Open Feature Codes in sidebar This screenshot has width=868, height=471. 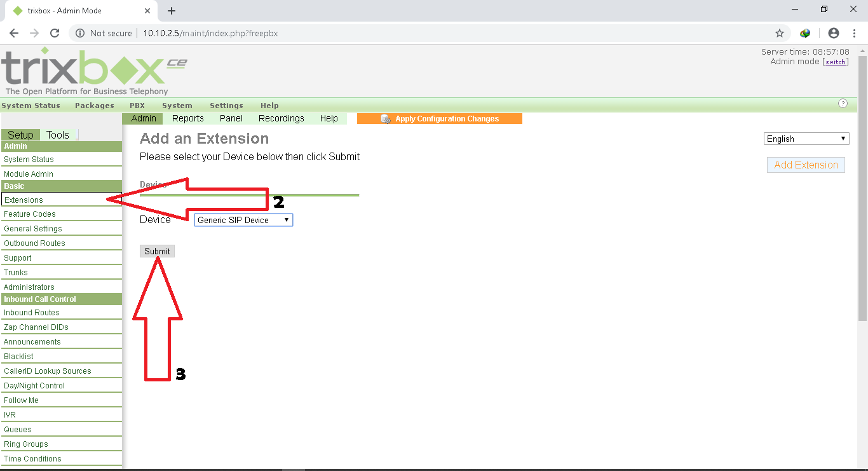coord(61,214)
